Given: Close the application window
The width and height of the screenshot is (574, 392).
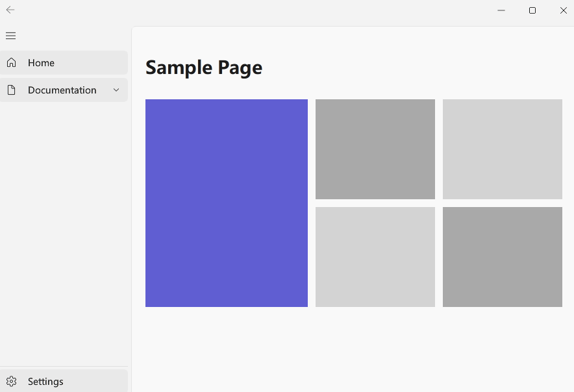Looking at the screenshot, I should [x=564, y=10].
